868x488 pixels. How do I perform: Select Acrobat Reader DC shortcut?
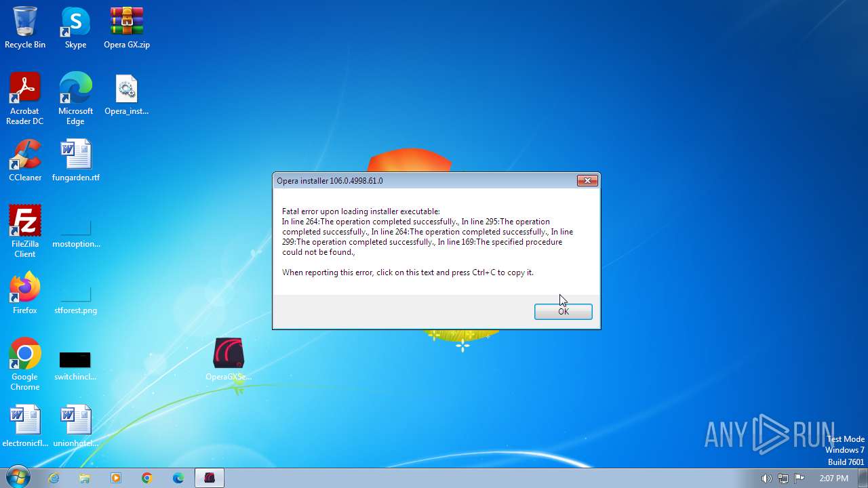point(25,99)
